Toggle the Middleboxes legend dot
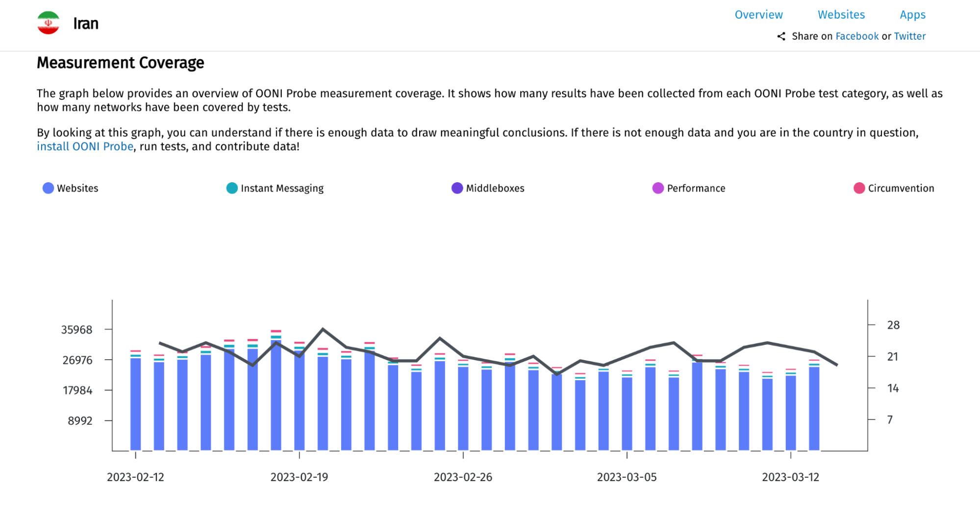 pos(457,188)
